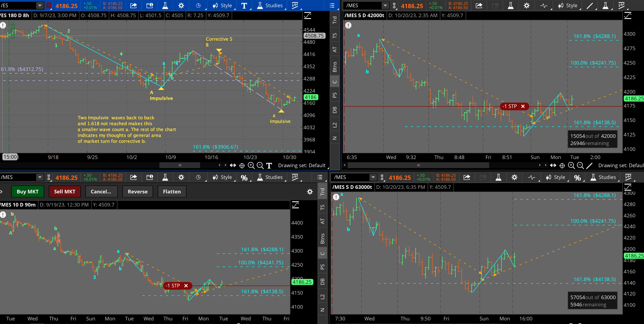Click alert exclamation icon on /MES 42000t chart
Viewport: 644px width, 324px height.
point(348,25)
